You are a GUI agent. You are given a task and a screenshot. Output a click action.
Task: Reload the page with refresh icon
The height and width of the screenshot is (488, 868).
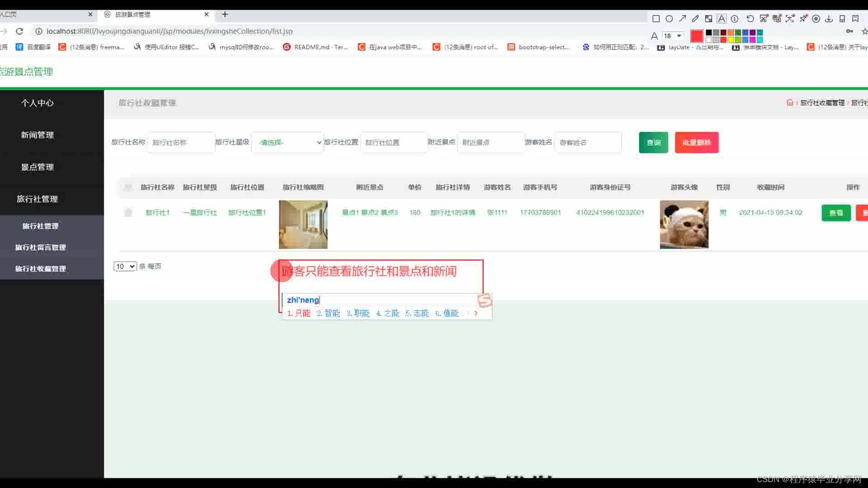19,31
